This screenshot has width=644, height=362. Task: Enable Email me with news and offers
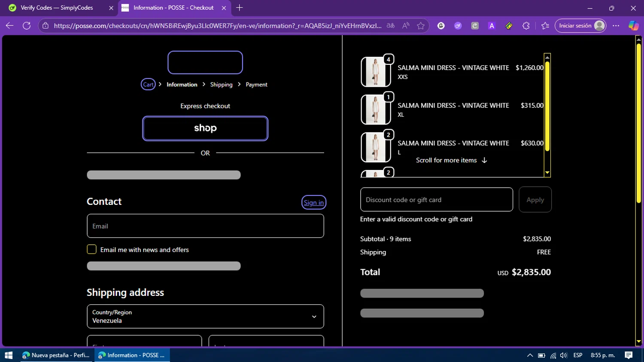tap(91, 249)
